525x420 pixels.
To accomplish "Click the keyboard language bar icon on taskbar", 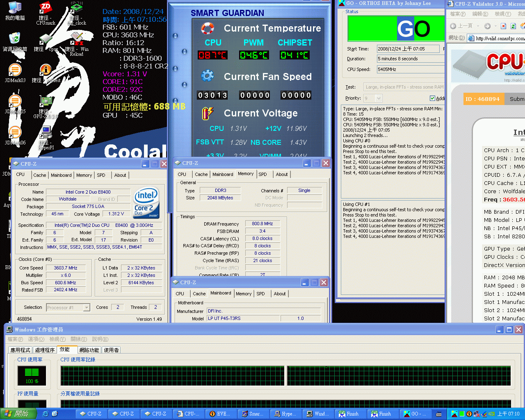I will tap(439, 414).
